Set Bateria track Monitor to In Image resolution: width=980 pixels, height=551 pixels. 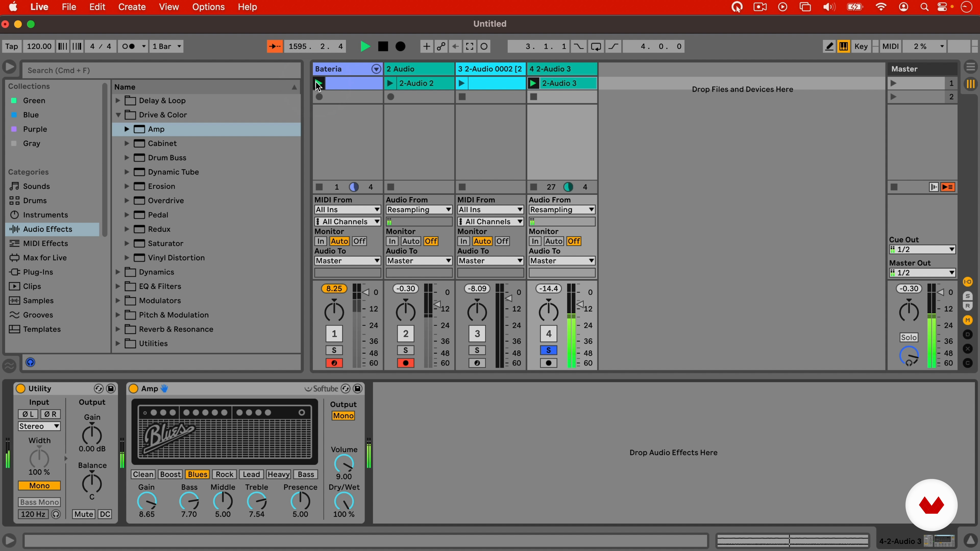click(x=321, y=242)
